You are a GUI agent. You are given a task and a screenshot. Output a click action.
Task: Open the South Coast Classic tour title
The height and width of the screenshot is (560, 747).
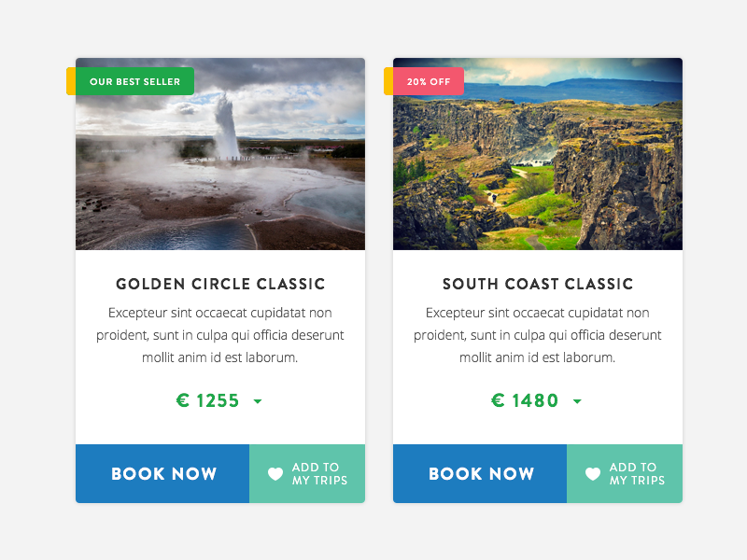pos(537,284)
